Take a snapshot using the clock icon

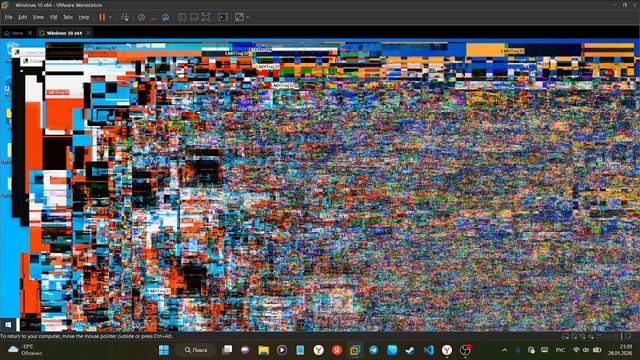coord(141,17)
